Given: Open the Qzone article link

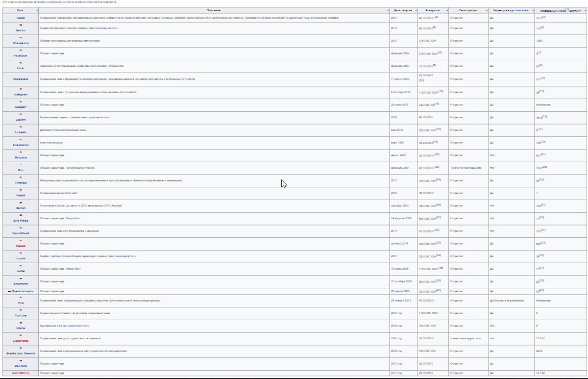Looking at the screenshot, I should (x=20, y=328).
